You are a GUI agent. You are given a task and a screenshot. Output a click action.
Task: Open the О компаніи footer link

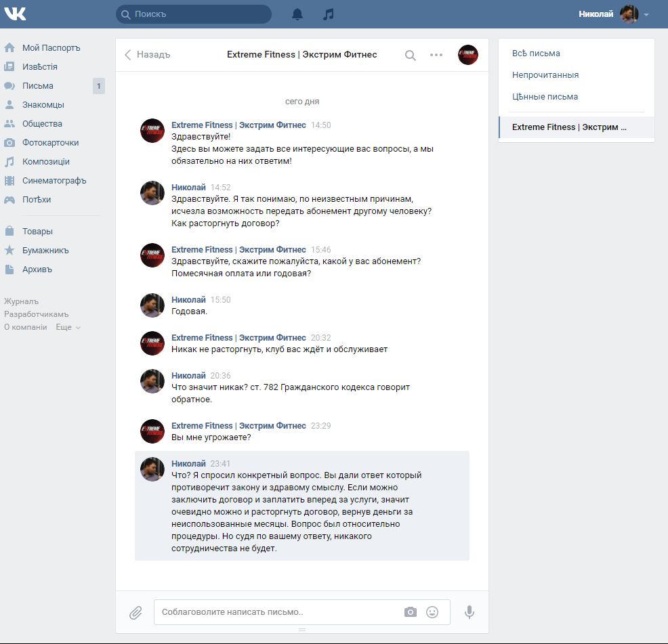pos(26,326)
